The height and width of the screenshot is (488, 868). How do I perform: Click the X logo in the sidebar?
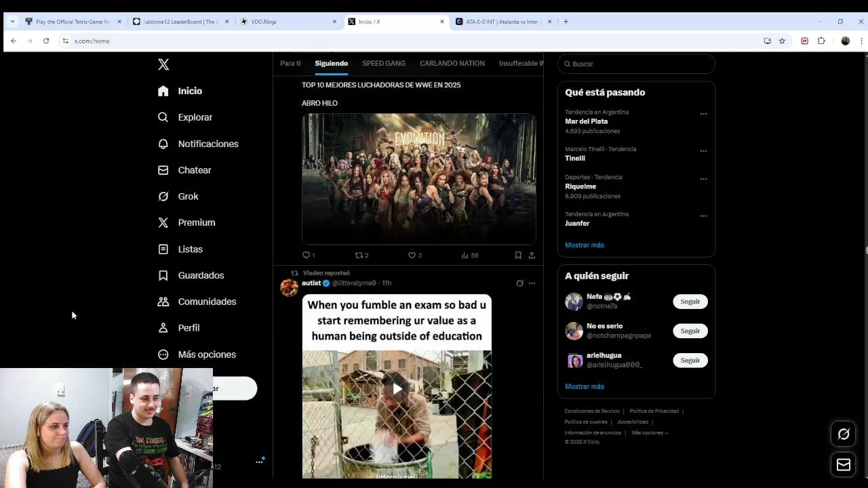163,64
